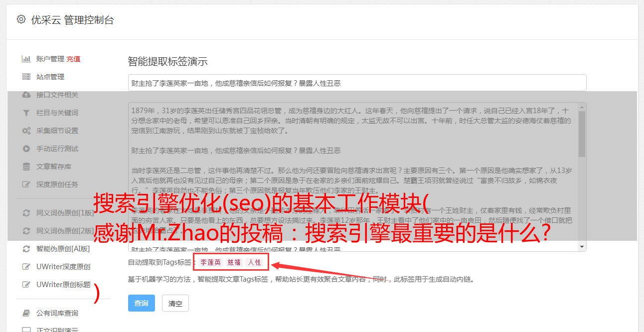This screenshot has height=332, width=644.
Task: Click the textarea scrollbar down arrow
Action: (x=582, y=247)
